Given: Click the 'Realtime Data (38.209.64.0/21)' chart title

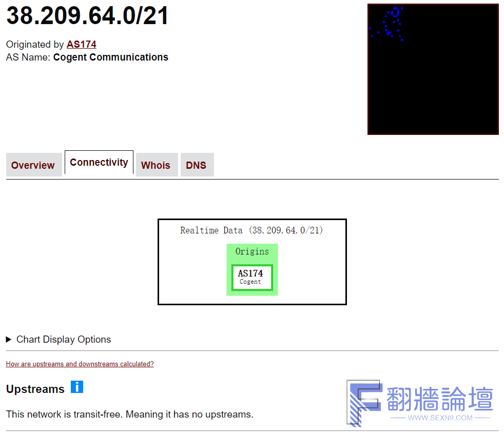Looking at the screenshot, I should click(x=251, y=230).
